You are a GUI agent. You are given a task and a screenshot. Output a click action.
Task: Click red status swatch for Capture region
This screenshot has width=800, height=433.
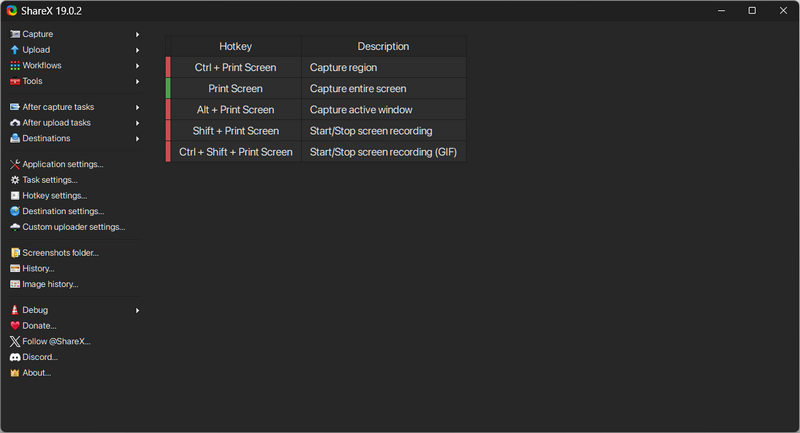point(168,68)
